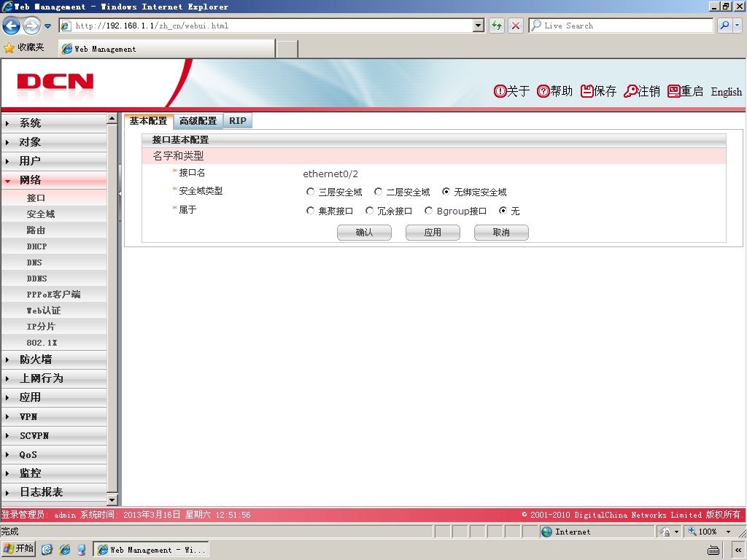
Task: Expand the 系统 menu section
Action: pos(54,122)
